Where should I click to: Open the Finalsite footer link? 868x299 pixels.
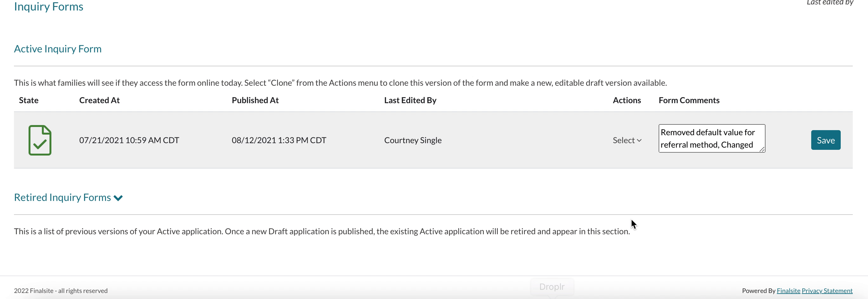tap(788, 290)
